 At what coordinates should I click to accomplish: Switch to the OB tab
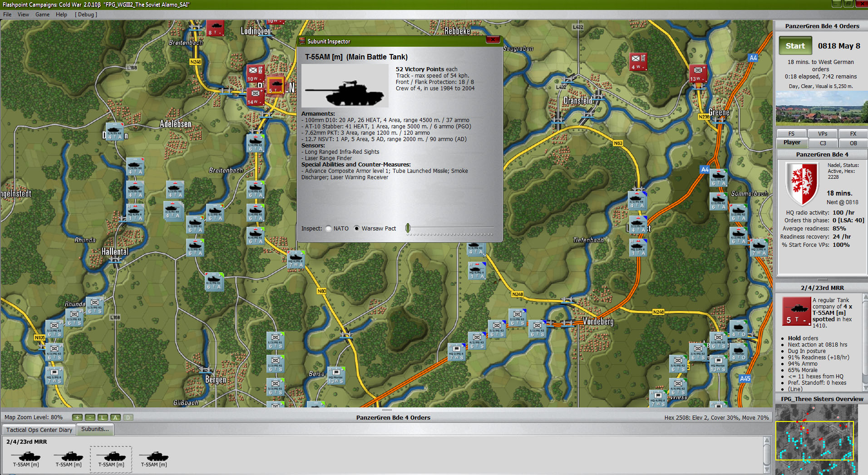pyautogui.click(x=853, y=143)
